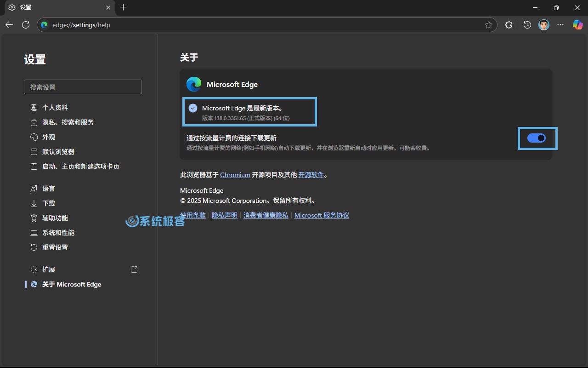This screenshot has width=588, height=368.
Task: Open 启动、主页和新建选项卡页 section
Action: (x=83, y=167)
